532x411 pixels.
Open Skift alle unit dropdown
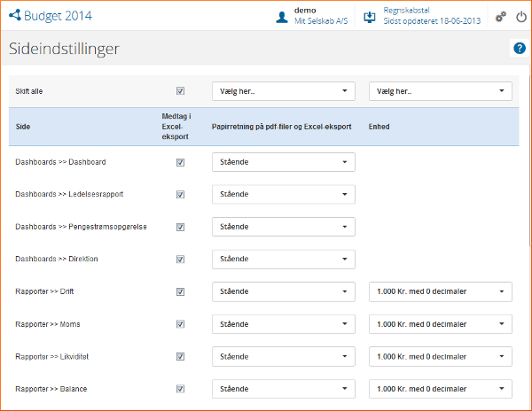(x=440, y=91)
